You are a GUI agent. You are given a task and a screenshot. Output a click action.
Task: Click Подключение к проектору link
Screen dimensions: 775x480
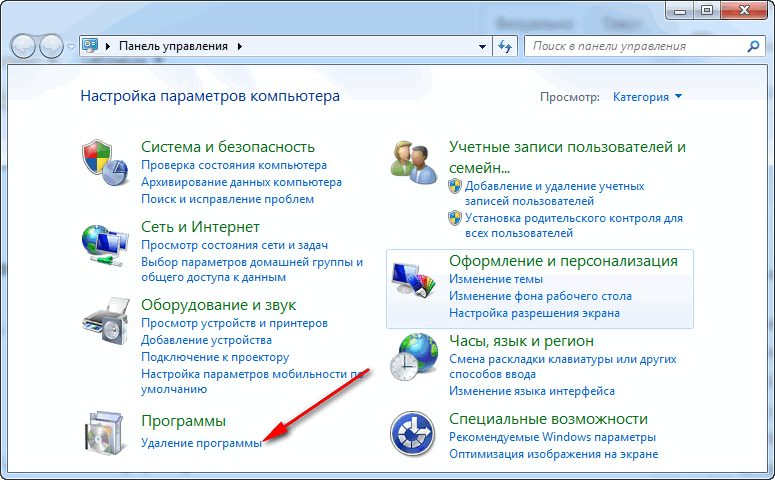click(x=215, y=357)
